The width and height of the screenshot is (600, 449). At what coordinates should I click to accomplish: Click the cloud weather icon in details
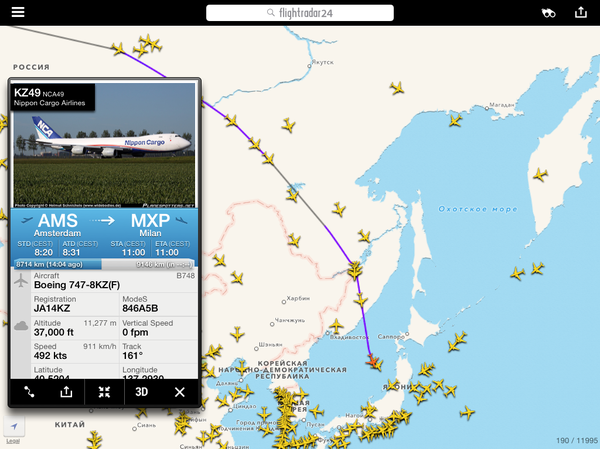coord(21,326)
